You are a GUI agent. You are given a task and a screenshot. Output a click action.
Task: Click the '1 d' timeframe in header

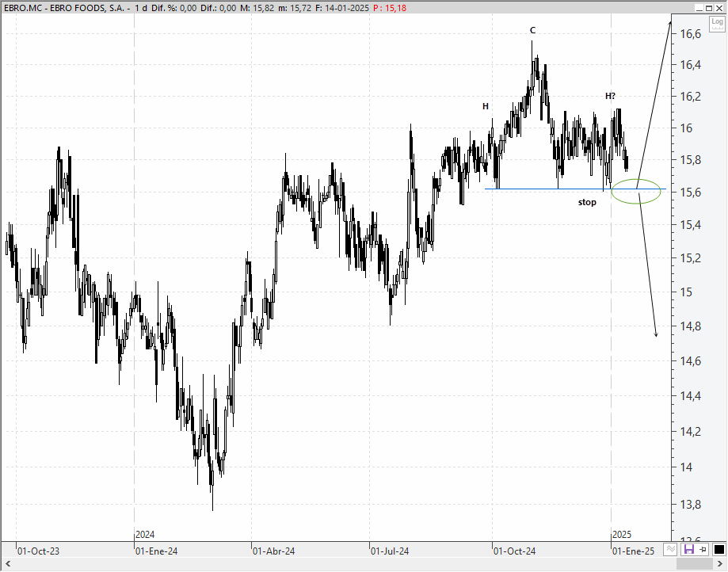click(x=141, y=8)
